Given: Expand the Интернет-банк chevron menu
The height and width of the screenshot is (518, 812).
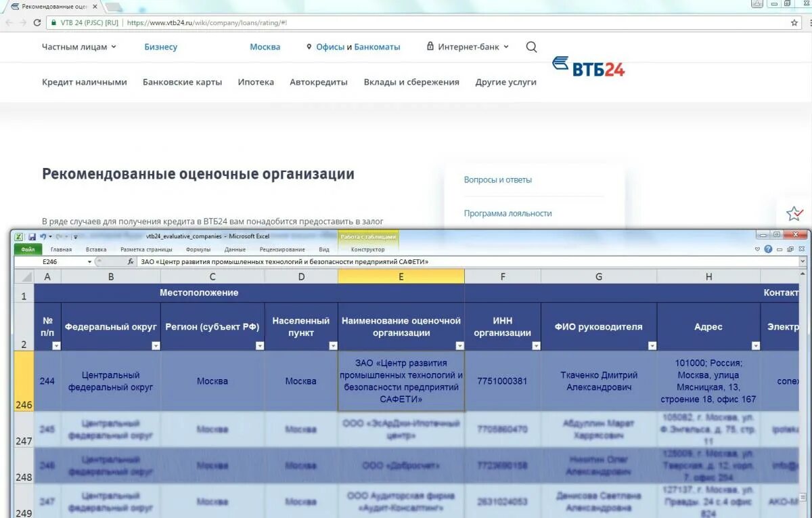Looking at the screenshot, I should (x=506, y=47).
